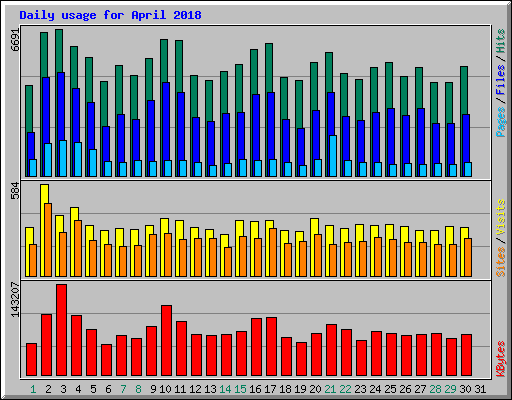
Task: Click day 24 on the x-axis
Action: 375,389
